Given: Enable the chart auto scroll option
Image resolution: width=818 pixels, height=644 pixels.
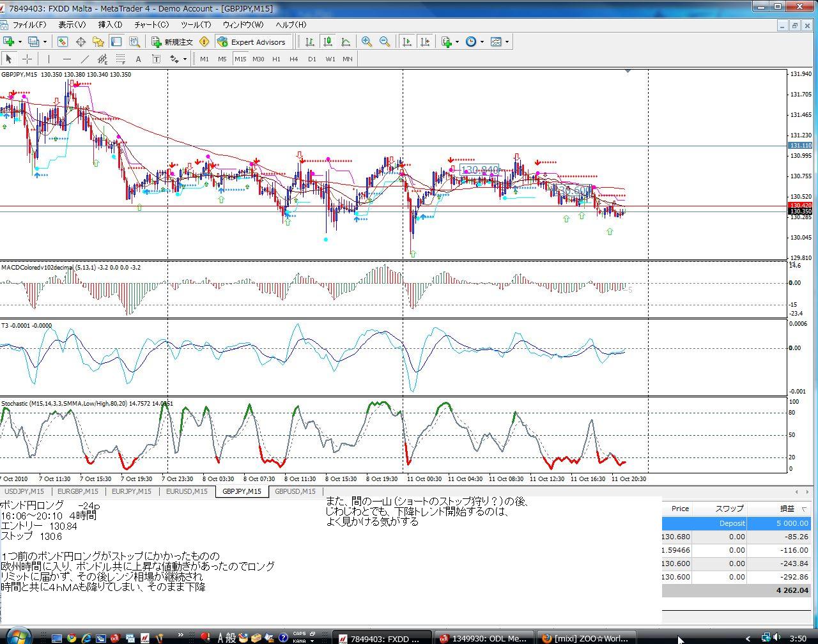Looking at the screenshot, I should click(x=406, y=42).
